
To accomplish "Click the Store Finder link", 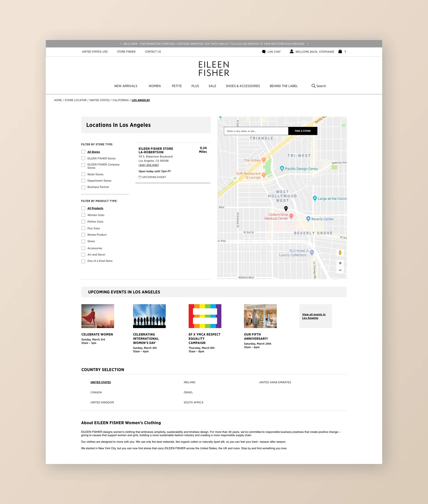I will coord(126,52).
